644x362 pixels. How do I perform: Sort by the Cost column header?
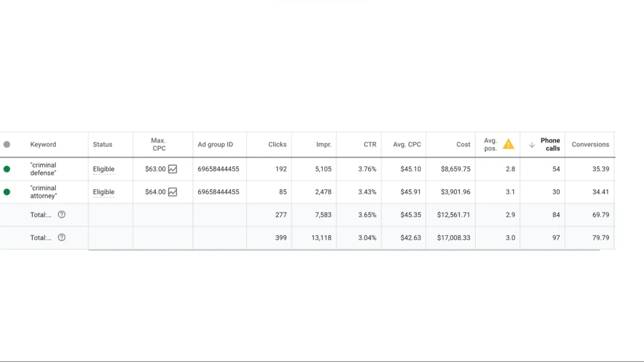click(464, 144)
